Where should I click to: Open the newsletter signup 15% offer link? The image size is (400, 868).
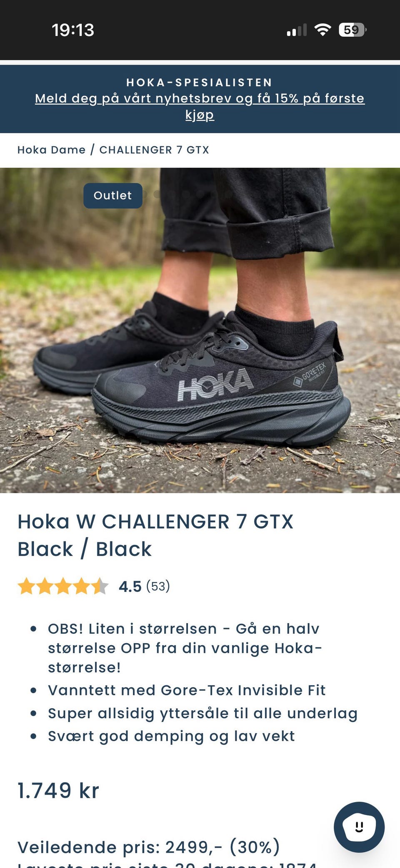200,106
